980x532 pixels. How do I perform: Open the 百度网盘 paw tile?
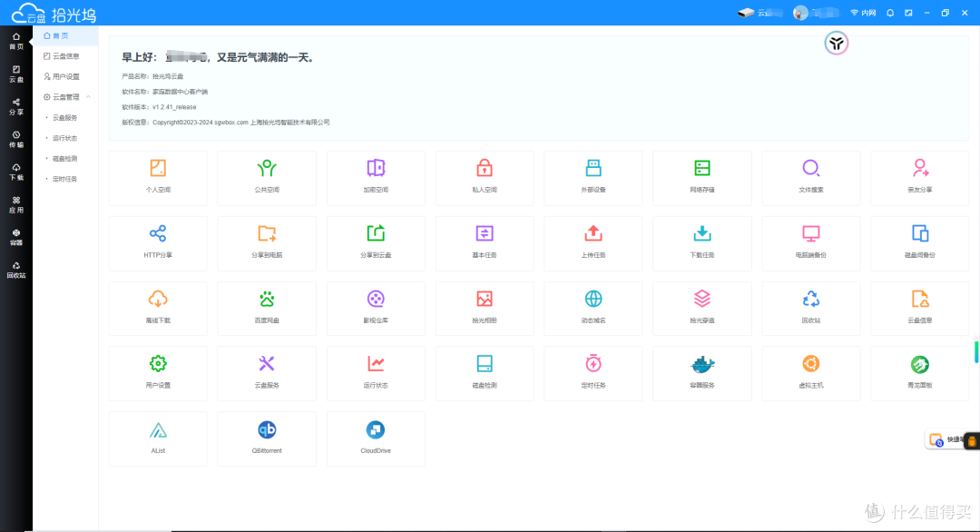click(267, 308)
